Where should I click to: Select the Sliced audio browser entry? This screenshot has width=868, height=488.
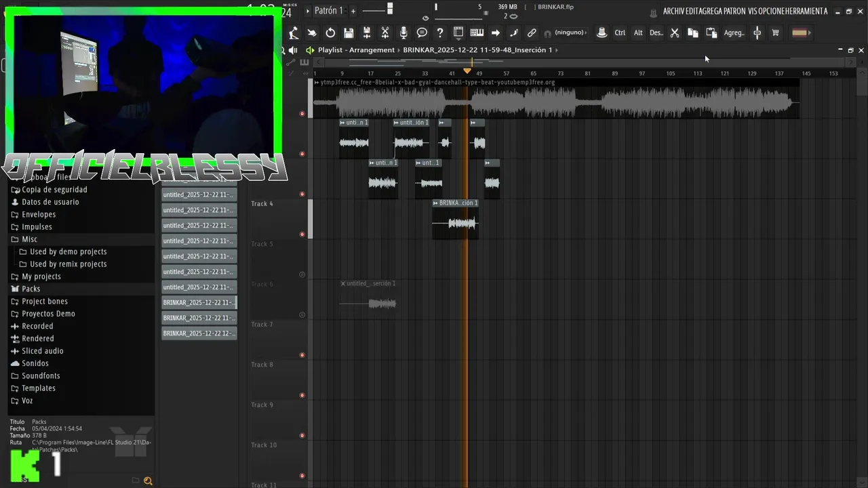pyautogui.click(x=42, y=351)
